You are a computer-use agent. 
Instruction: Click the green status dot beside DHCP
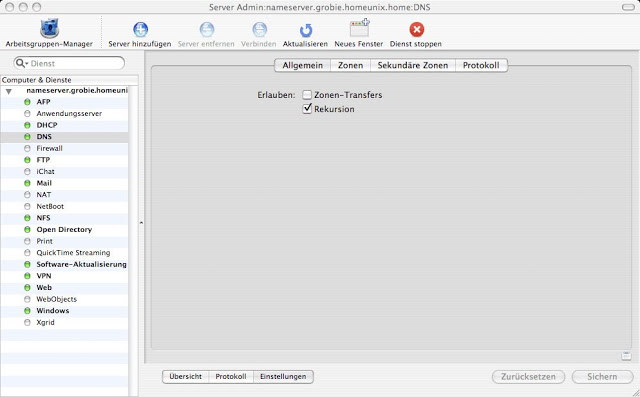click(27, 125)
